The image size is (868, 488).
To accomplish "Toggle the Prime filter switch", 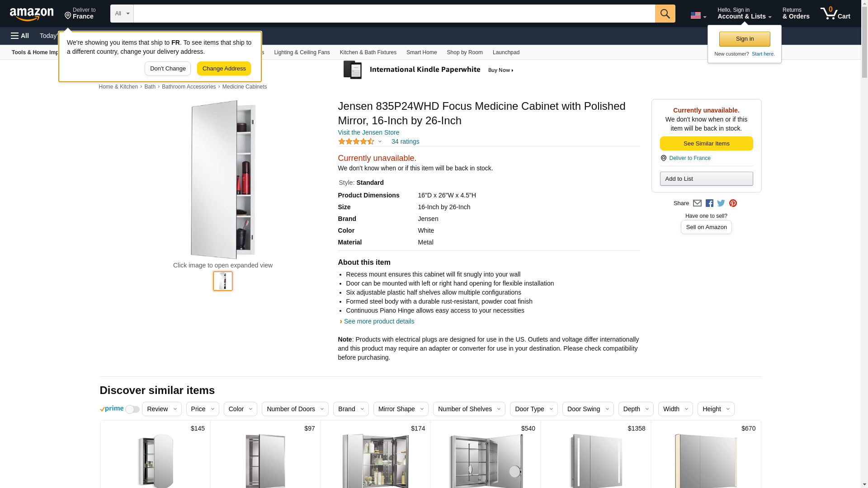I will 132,409.
